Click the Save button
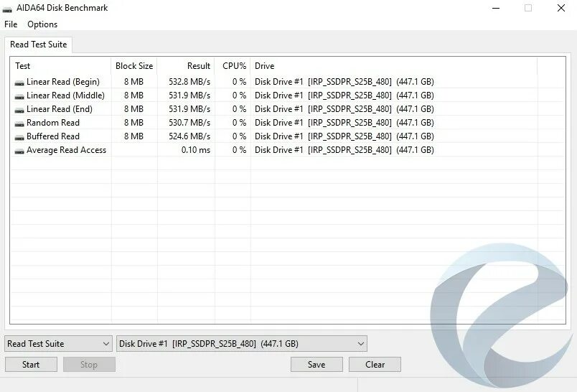 [316, 365]
